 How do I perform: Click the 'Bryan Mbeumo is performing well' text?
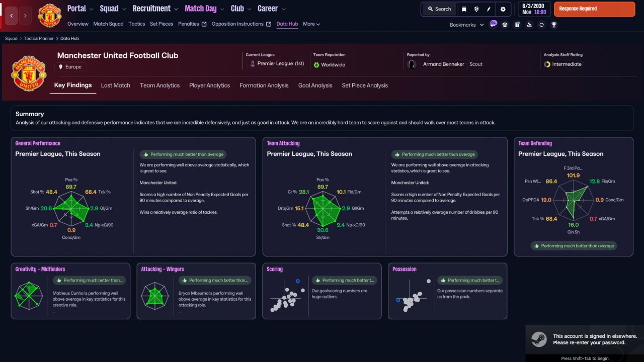pyautogui.click(x=215, y=299)
